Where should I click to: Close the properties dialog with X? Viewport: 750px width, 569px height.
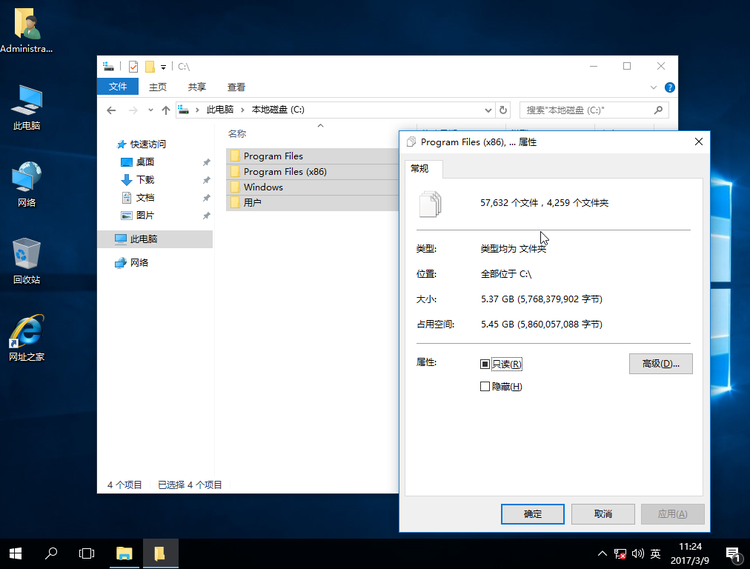click(698, 142)
